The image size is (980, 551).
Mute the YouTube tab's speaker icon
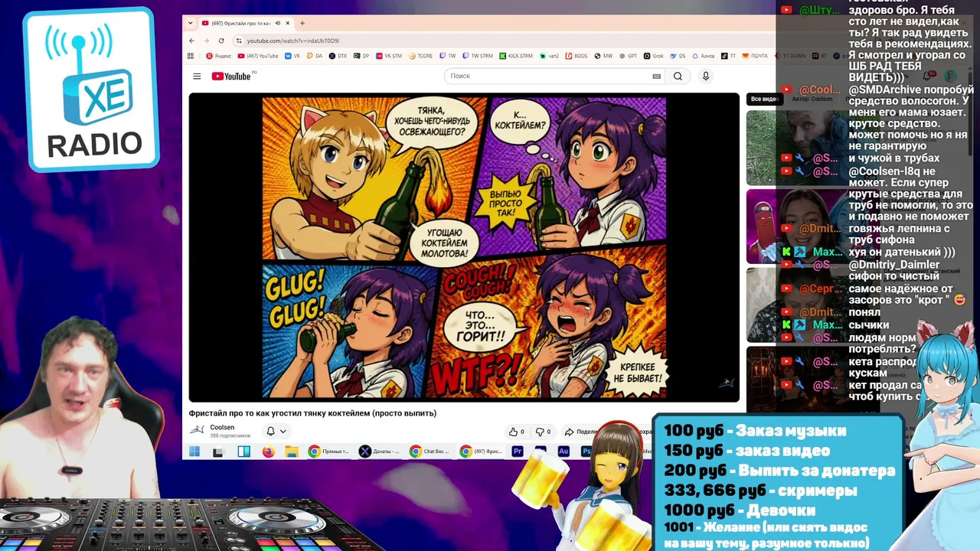click(x=278, y=23)
